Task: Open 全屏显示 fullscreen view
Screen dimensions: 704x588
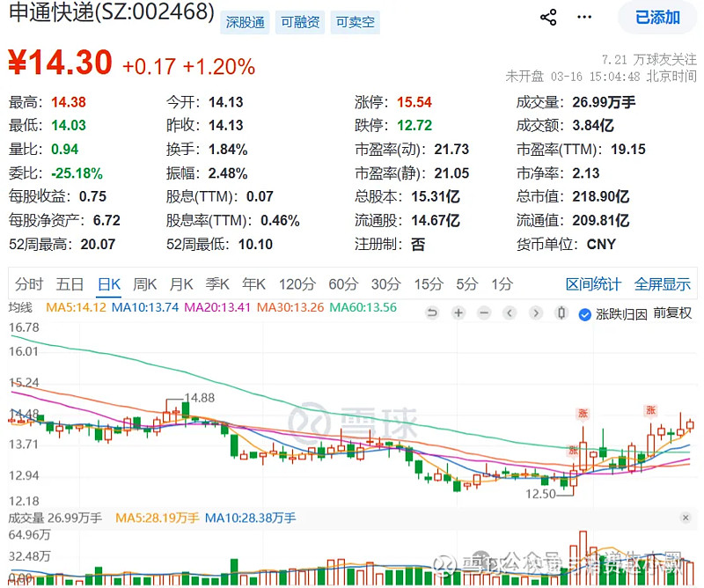Action: click(x=663, y=284)
